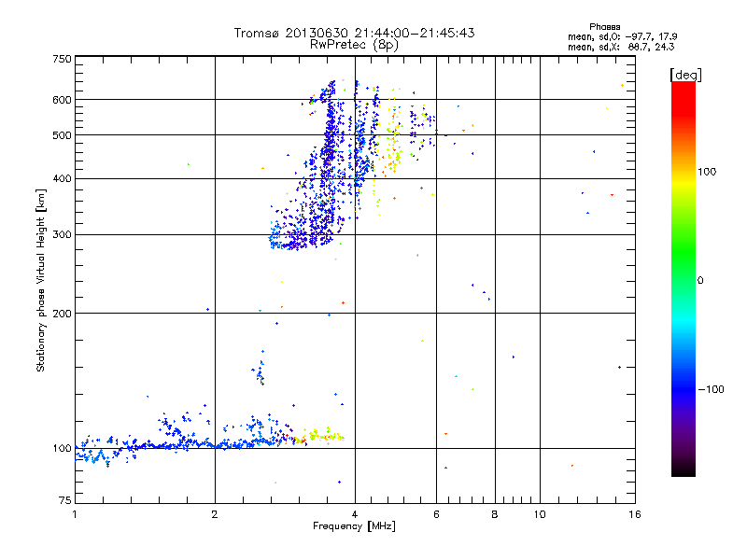
Task: Click the colorbar '-100' tick label
Action: point(711,389)
